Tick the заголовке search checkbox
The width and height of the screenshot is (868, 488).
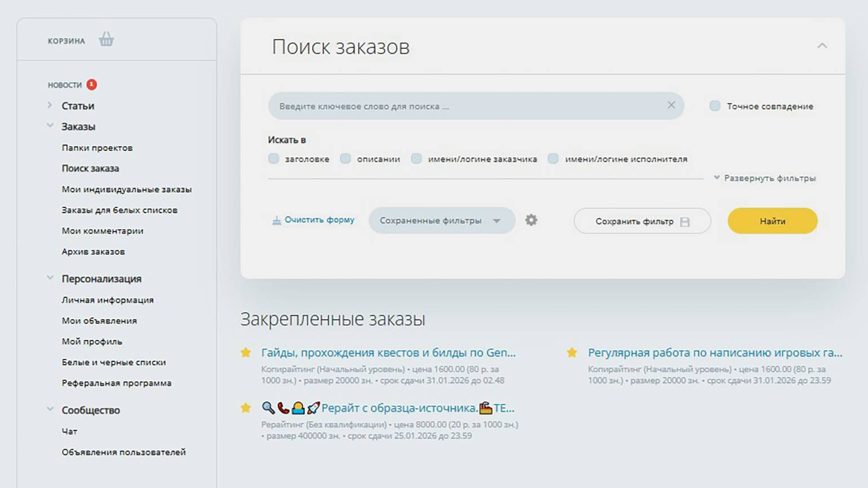coord(274,159)
